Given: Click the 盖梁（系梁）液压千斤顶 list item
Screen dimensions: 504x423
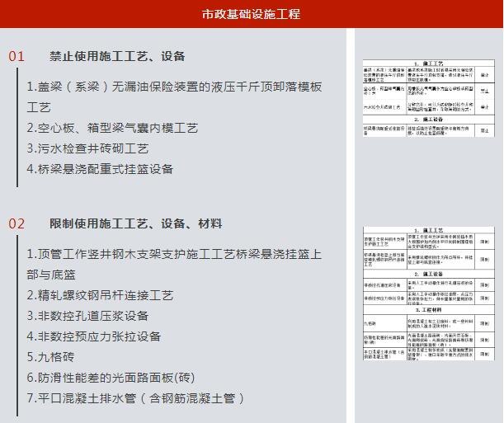Looking at the screenshot, I should click(x=174, y=87).
